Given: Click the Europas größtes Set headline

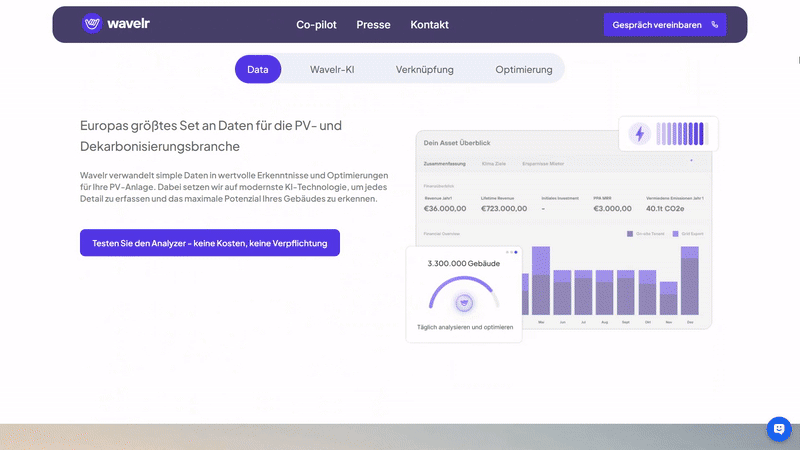Looking at the screenshot, I should 211,136.
